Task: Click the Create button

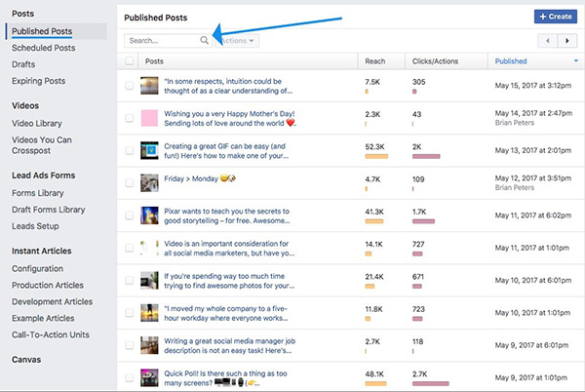Action: coord(556,17)
